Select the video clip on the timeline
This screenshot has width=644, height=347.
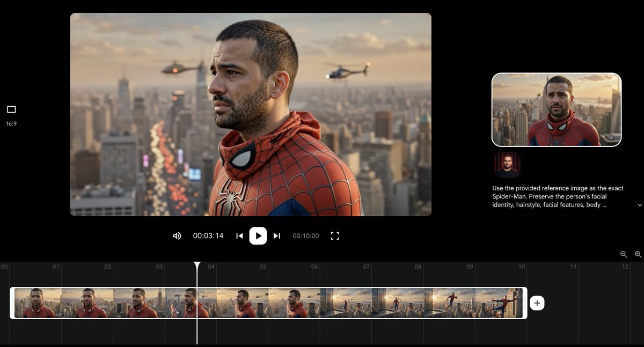pyautogui.click(x=268, y=303)
